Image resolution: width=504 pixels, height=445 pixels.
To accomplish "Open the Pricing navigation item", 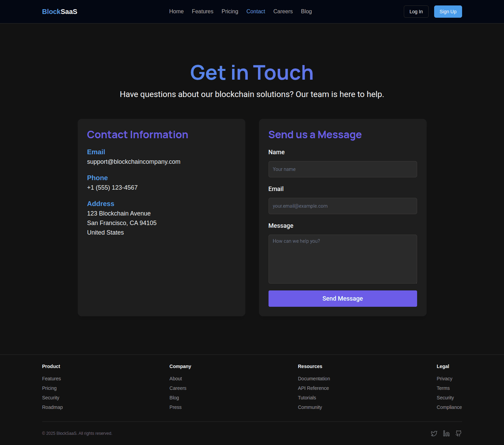I will point(230,11).
